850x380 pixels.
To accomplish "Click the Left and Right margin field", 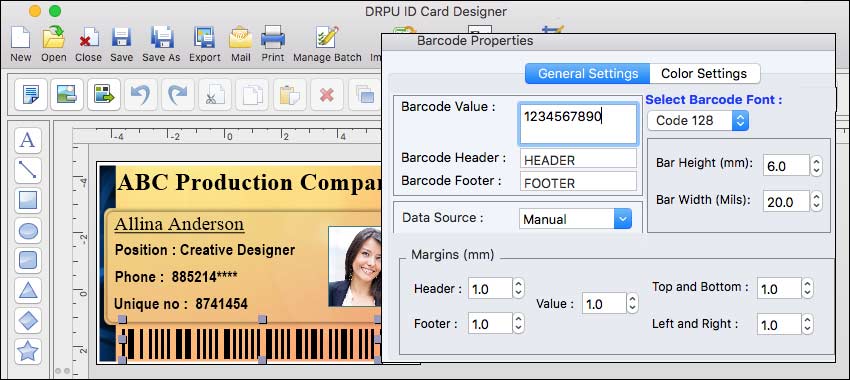I will tap(779, 324).
